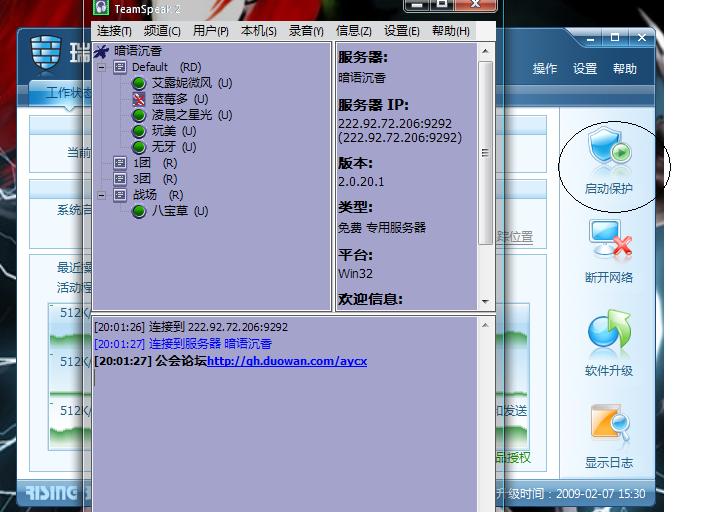Open the 设置(E) menu in TeamSpeak
The image size is (720, 512).
click(401, 31)
